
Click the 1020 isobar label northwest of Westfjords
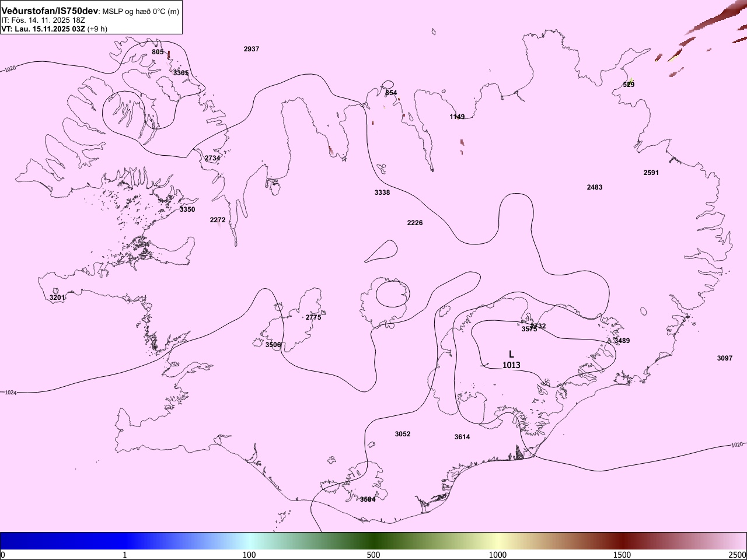coord(11,69)
